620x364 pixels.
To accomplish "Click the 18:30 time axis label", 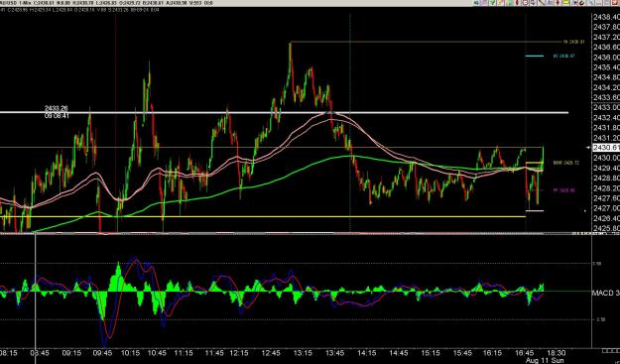I will click(558, 353).
